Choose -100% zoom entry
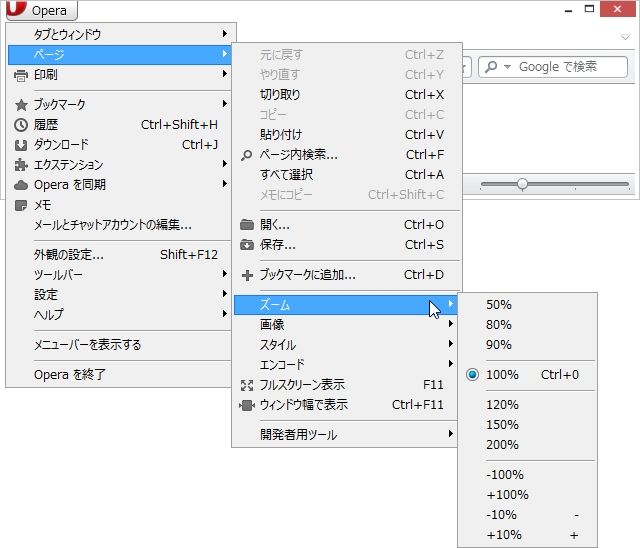Screen dimensions: 640x548 pyautogui.click(x=527, y=475)
